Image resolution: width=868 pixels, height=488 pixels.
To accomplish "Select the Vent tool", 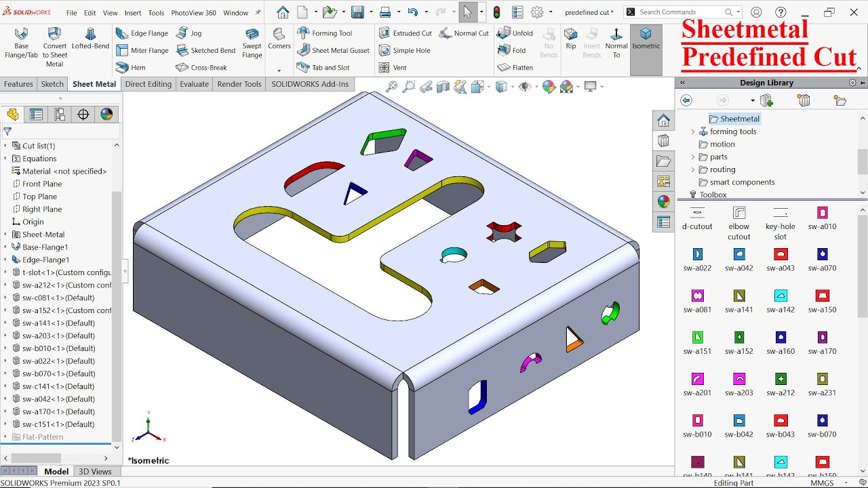I will click(393, 67).
